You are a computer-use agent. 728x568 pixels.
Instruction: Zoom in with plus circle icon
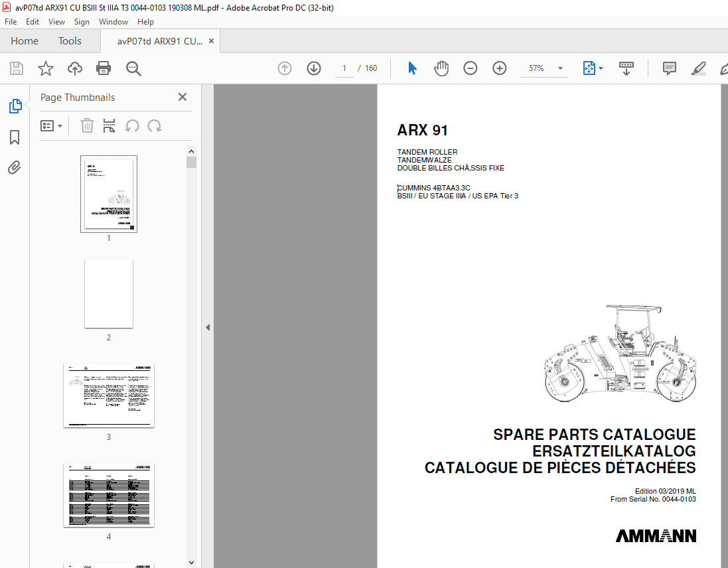click(500, 69)
